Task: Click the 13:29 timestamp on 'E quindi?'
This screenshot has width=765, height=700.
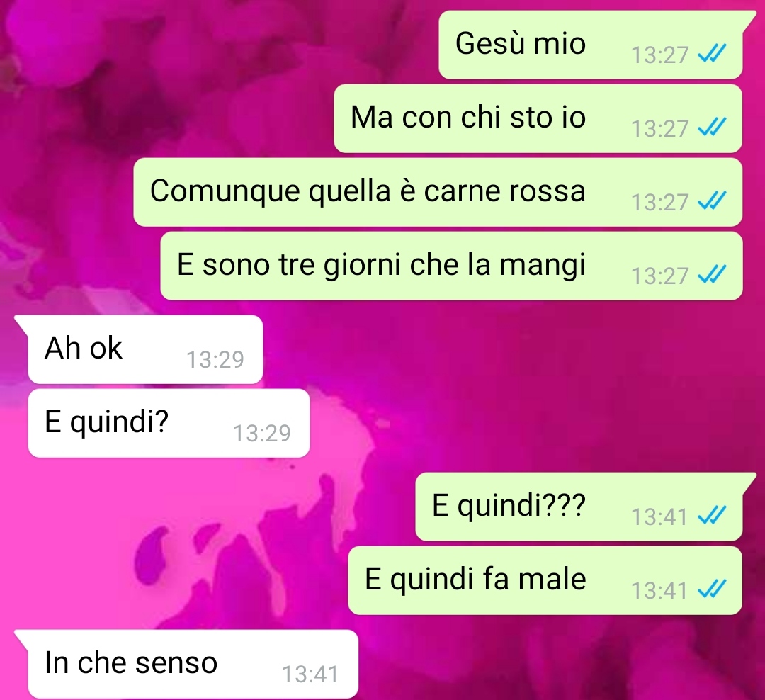Action: coord(262,434)
